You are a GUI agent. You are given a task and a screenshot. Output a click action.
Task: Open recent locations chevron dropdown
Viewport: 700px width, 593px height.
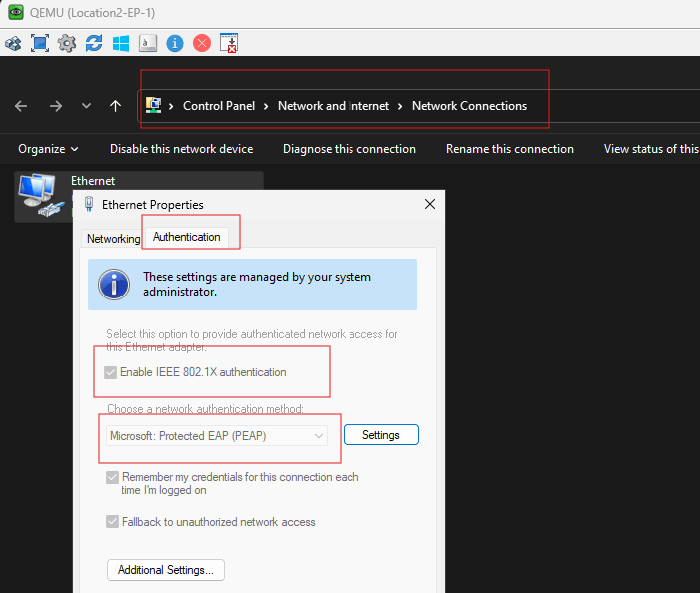click(x=86, y=106)
